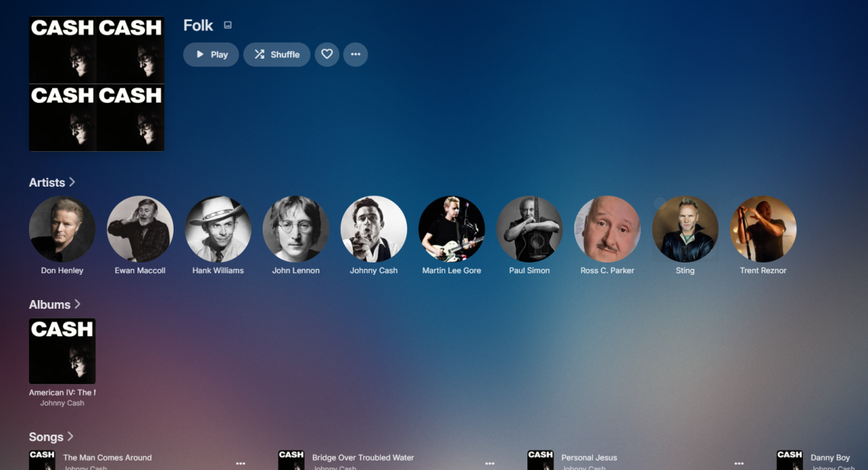This screenshot has height=470, width=868.
Task: Click Johnny Cash under the American IV album
Action: coord(62,403)
